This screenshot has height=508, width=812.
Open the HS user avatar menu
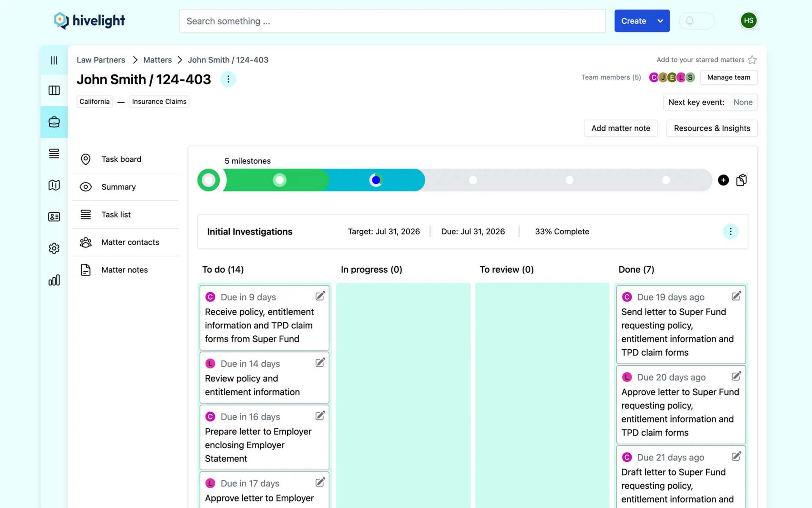(x=749, y=21)
